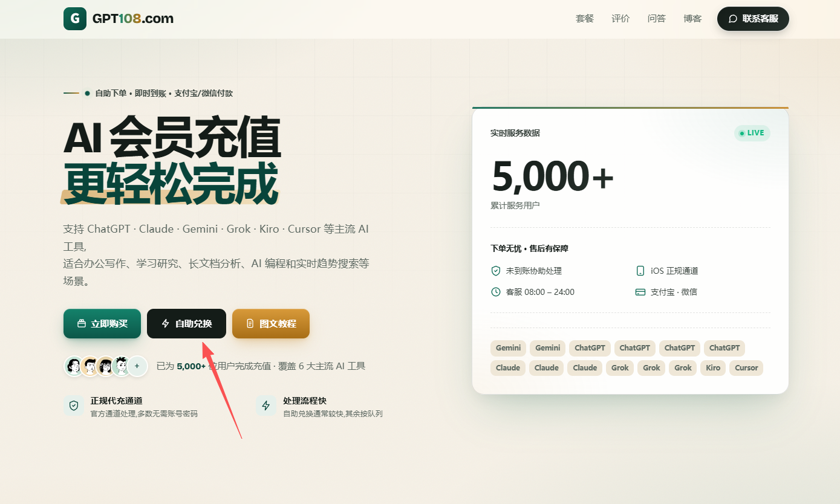Click the shield-check icon beside 未到账协助处理
840x504 pixels.
[496, 271]
